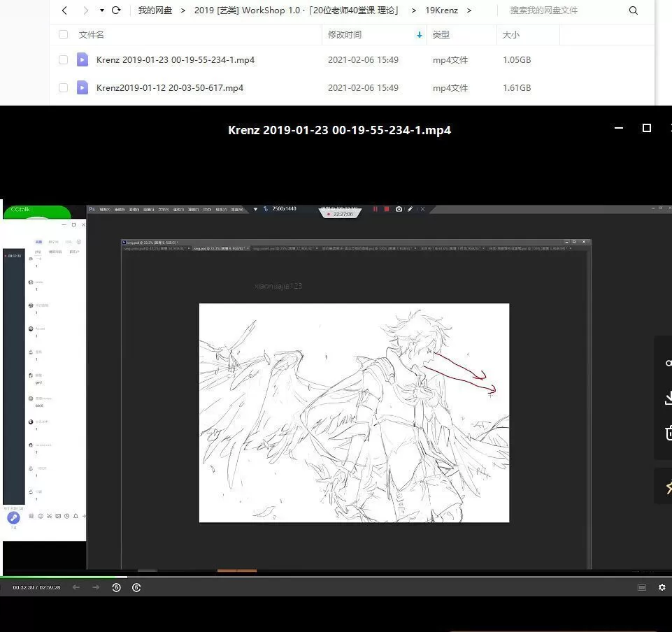Click the sort arrow beside 修改时间 column
Screen dimensions: 672x632
[x=419, y=34]
